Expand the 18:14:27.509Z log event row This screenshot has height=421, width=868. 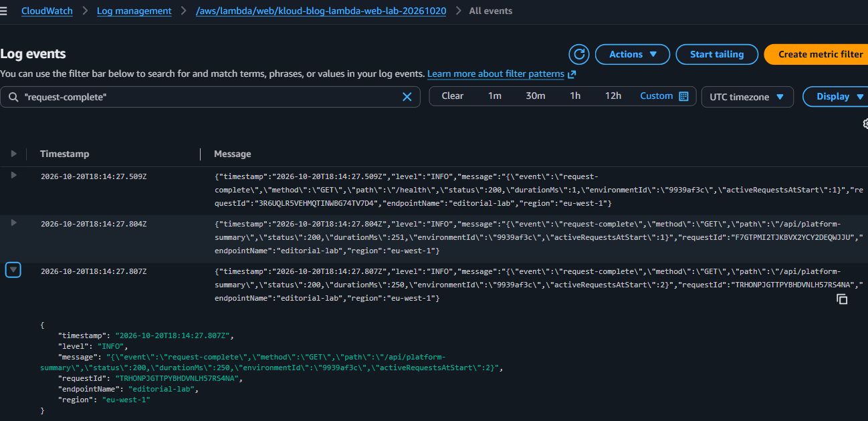[x=13, y=175]
